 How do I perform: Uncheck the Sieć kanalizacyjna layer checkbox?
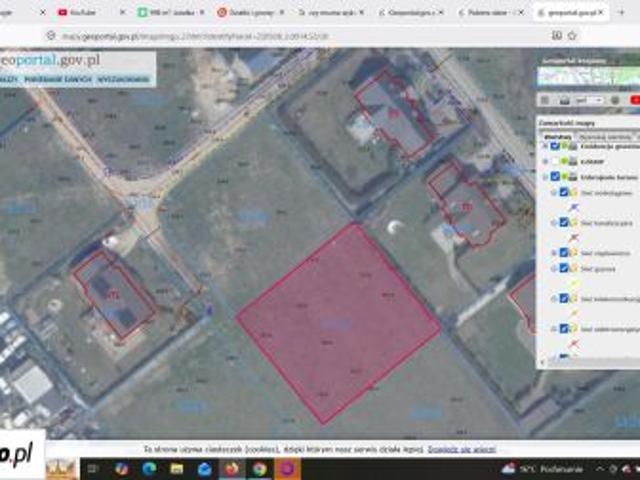pyautogui.click(x=564, y=222)
